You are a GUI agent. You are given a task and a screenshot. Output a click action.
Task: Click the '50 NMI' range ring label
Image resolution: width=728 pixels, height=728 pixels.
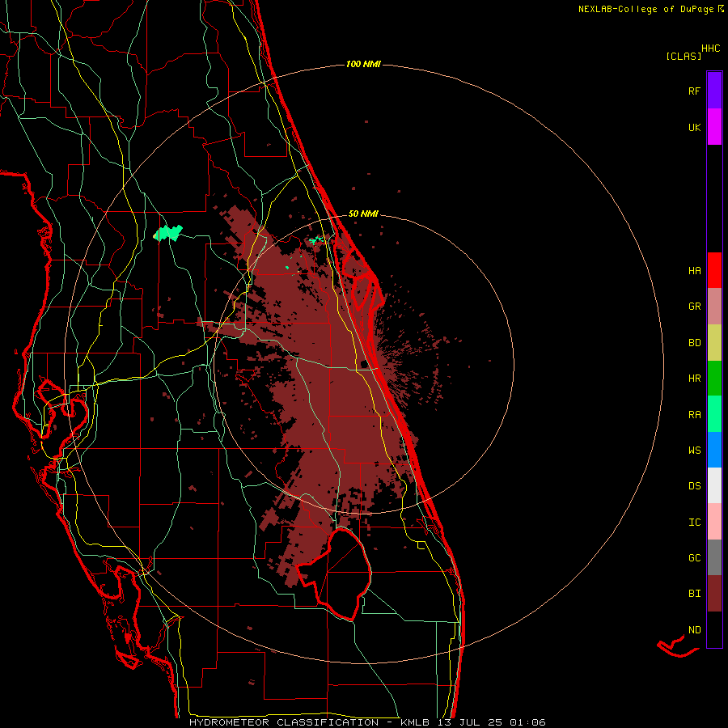(x=363, y=214)
